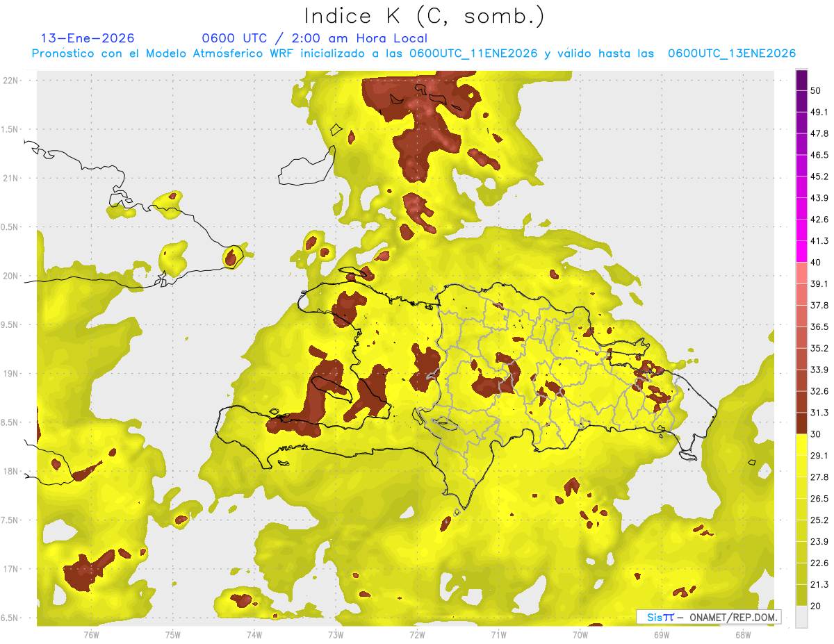Click the colorbar value "26.5"
The height and width of the screenshot is (644, 834).
click(819, 498)
